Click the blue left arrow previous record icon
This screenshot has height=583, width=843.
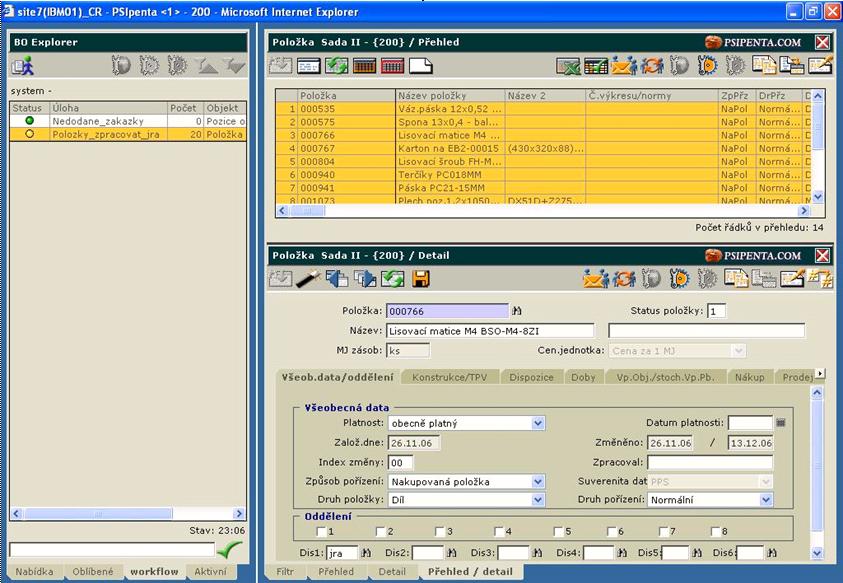(337, 279)
